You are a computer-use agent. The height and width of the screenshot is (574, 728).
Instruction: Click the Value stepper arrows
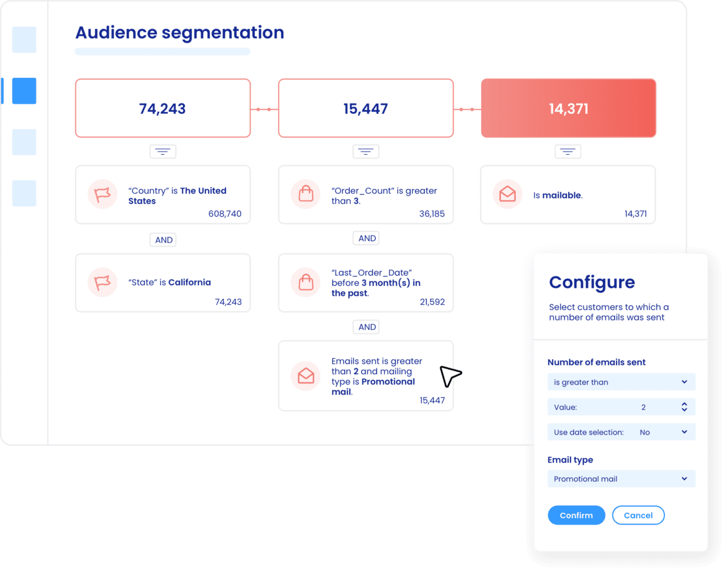684,407
